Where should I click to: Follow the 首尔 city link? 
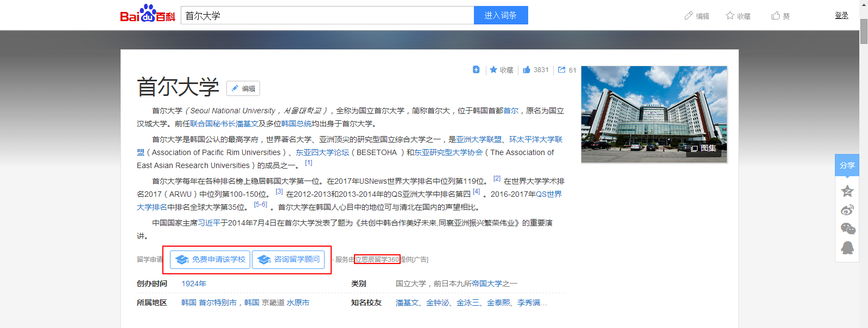(511, 111)
